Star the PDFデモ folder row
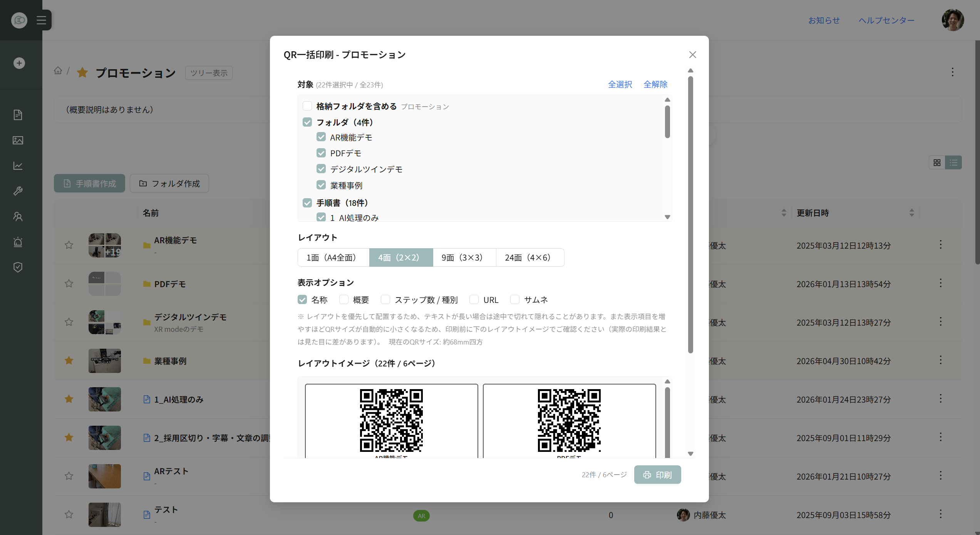 click(x=69, y=283)
